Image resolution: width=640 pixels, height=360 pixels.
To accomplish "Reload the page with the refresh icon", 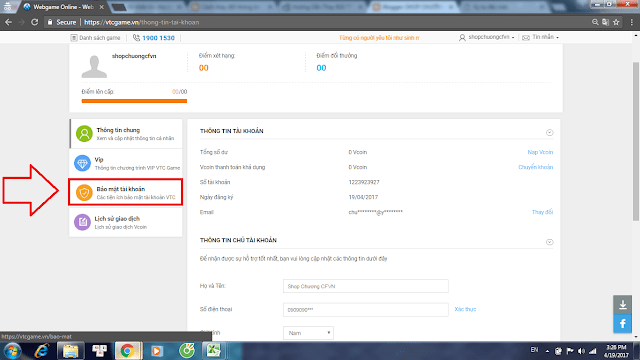I will [35, 22].
